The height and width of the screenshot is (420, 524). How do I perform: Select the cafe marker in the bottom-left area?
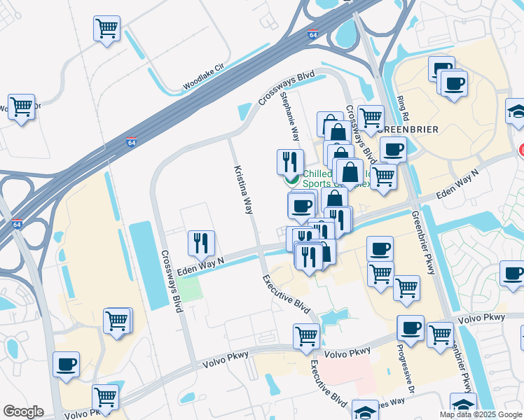coord(66,365)
